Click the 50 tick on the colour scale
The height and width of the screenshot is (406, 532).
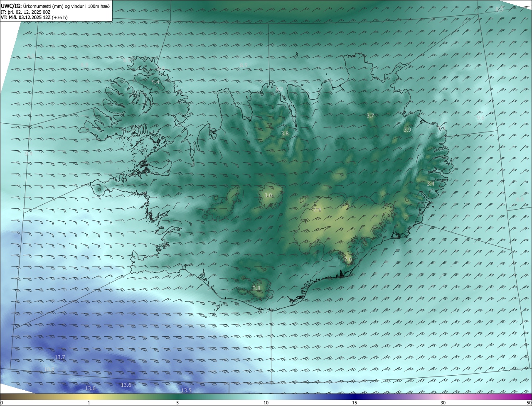click(x=529, y=403)
